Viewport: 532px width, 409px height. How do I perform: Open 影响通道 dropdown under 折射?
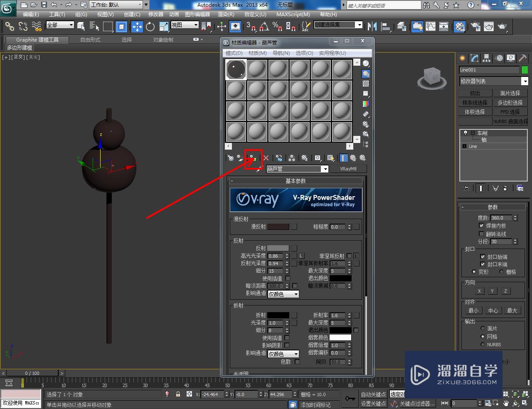[x=283, y=354]
